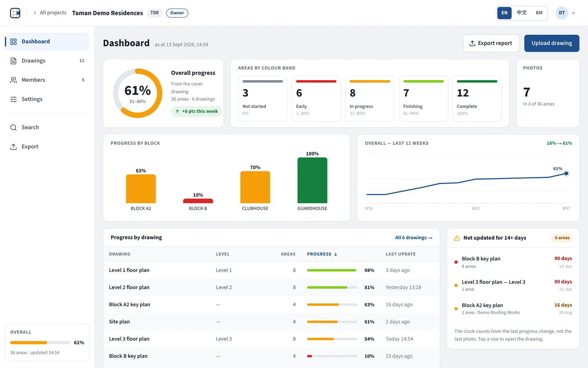Select the Early 1–30% band card

[x=316, y=99]
